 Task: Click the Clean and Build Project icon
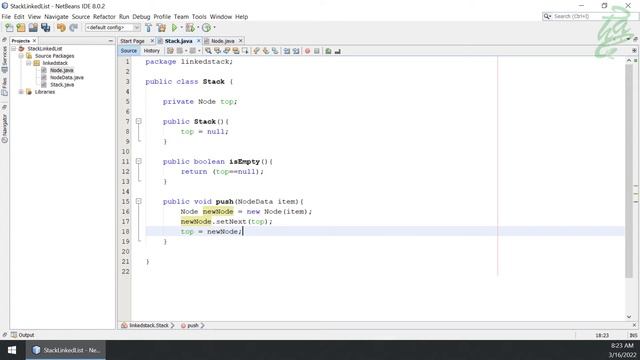pyautogui.click(x=162, y=27)
